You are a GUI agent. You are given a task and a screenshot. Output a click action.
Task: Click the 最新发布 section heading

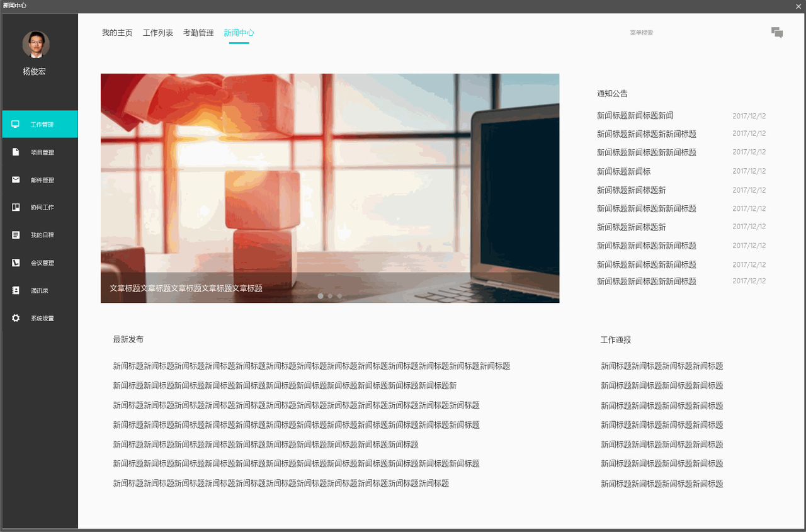click(x=128, y=339)
